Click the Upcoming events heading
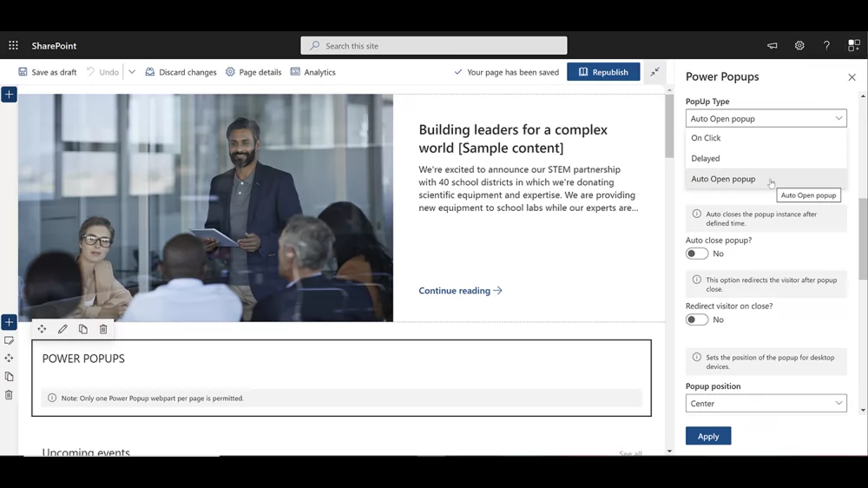The width and height of the screenshot is (868, 488). click(86, 452)
